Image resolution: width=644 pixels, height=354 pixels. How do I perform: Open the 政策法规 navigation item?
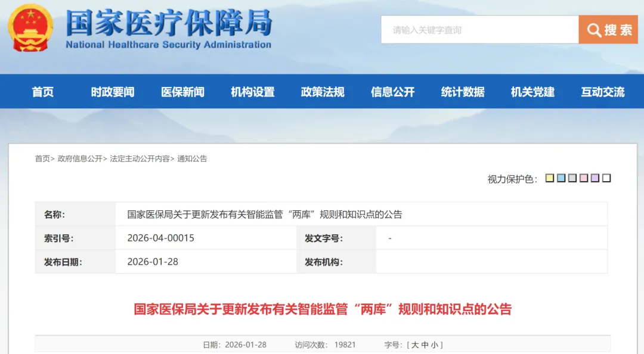[x=323, y=92]
